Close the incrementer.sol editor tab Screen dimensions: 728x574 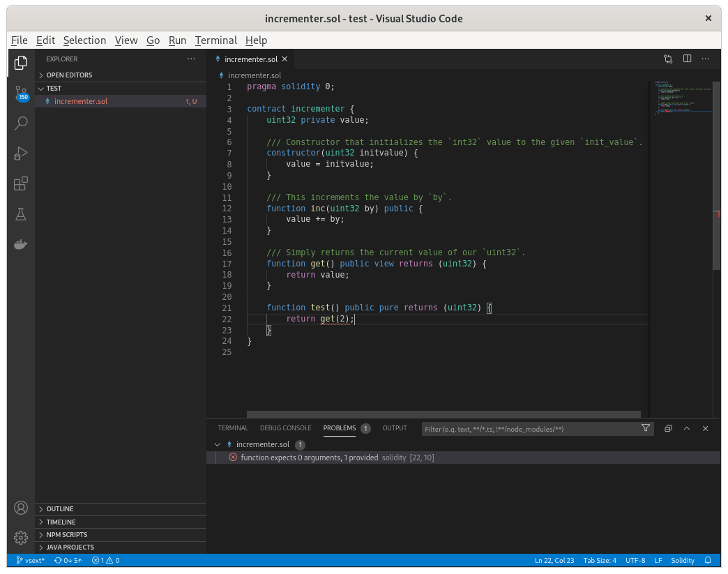[x=285, y=59]
